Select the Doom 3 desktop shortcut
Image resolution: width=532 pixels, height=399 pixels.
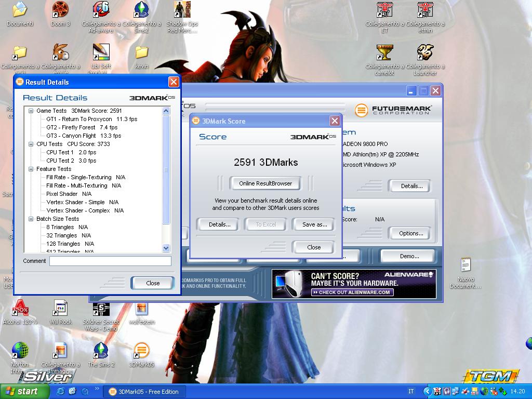(x=60, y=9)
